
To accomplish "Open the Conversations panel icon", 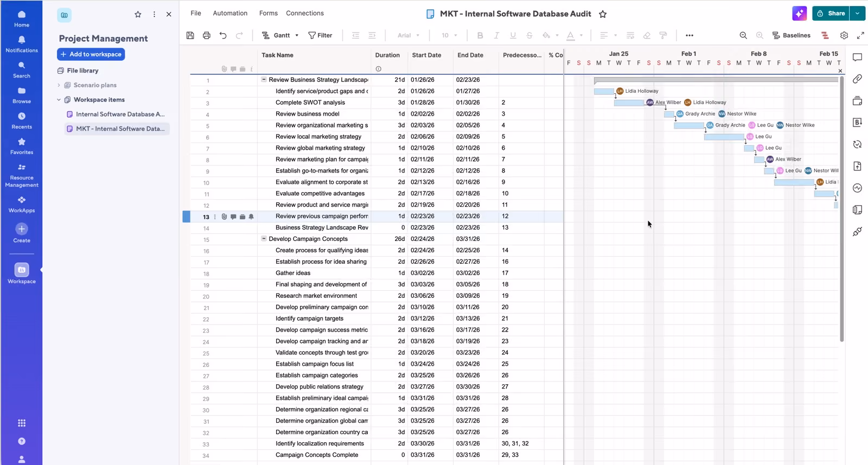I will (857, 58).
